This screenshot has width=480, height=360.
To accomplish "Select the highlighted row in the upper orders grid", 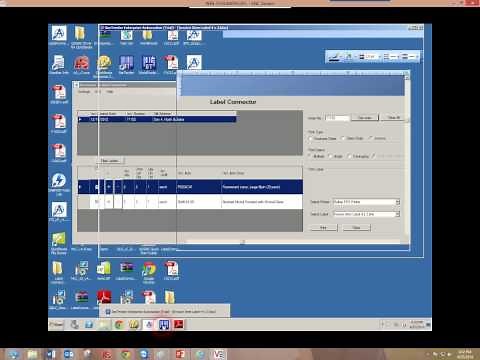I will [157, 119].
